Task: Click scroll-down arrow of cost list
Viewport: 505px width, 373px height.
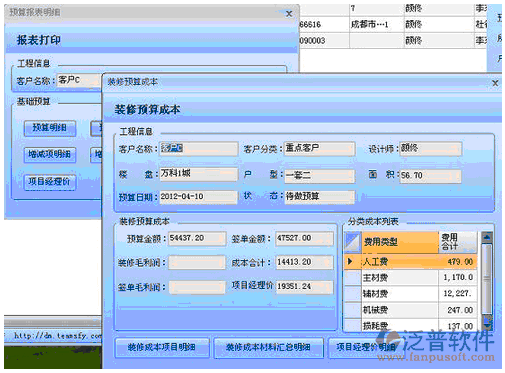Action: tap(487, 322)
